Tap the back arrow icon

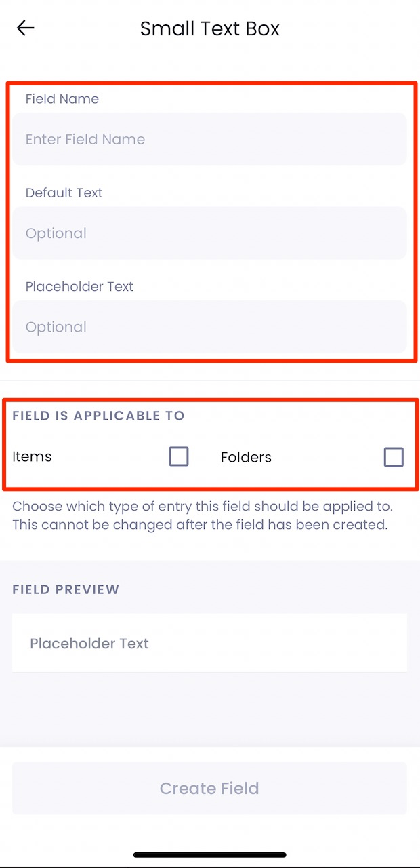(26, 28)
